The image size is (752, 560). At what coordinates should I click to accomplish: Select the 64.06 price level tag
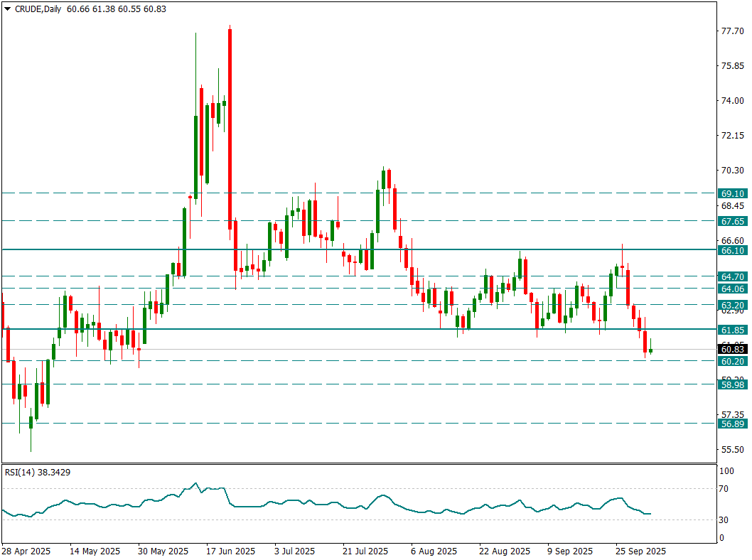click(731, 289)
